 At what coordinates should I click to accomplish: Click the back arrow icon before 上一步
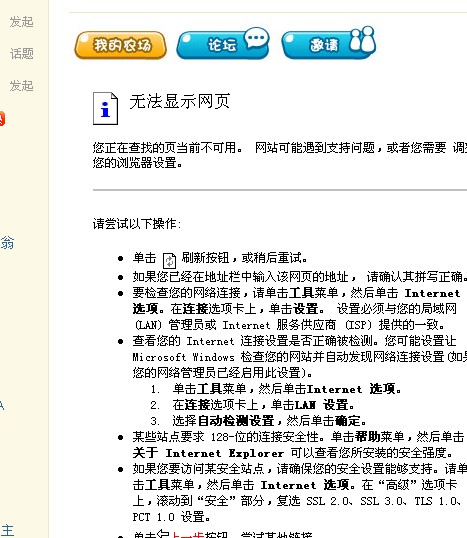(163, 534)
